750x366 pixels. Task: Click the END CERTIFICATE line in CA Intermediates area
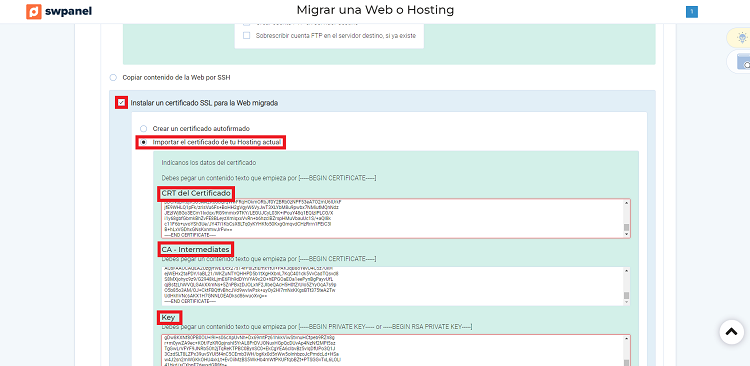[x=190, y=302]
